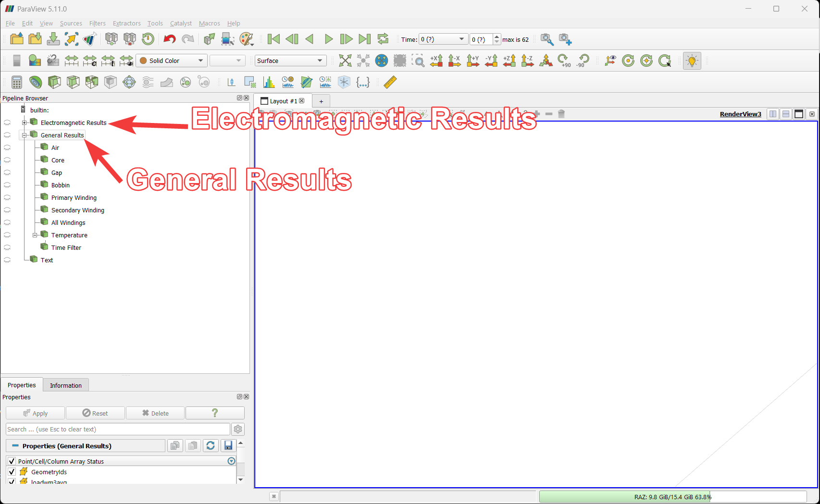Viewport: 820px width, 504px height.
Task: Toggle visibility eye for Bobbin
Action: pyautogui.click(x=7, y=185)
